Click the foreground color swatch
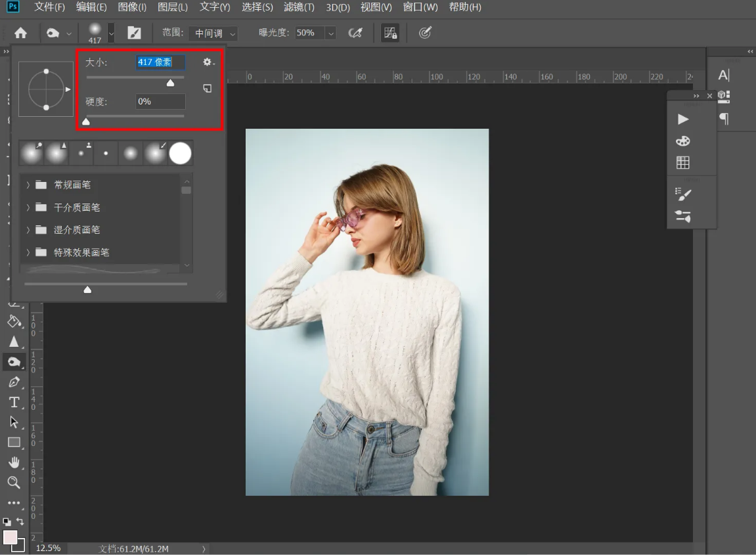 (x=10, y=537)
